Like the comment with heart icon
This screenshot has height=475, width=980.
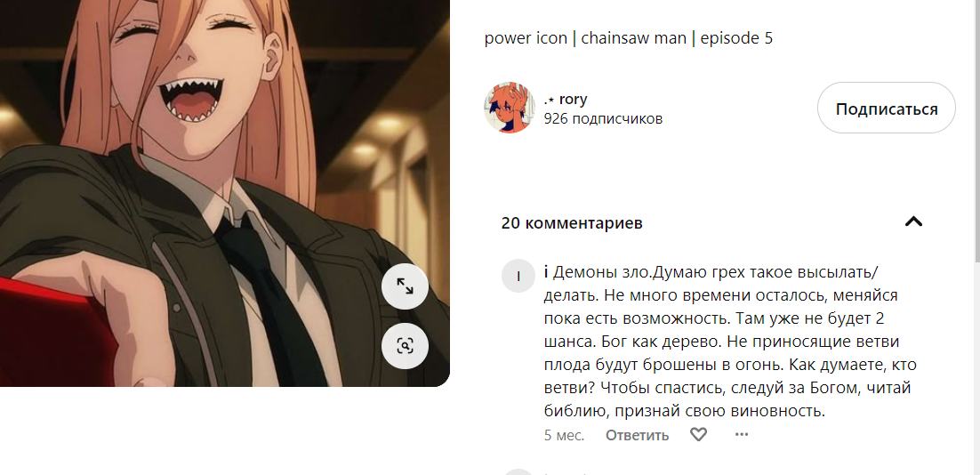698,434
